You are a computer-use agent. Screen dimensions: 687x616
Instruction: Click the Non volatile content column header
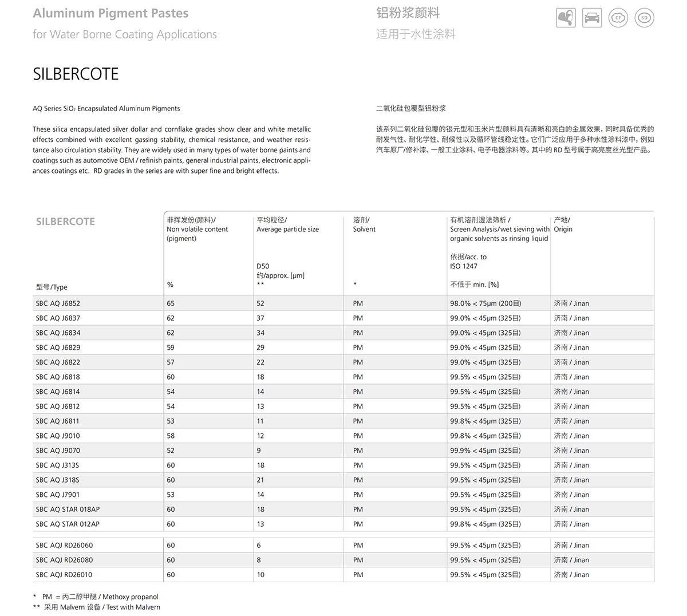pos(197,229)
